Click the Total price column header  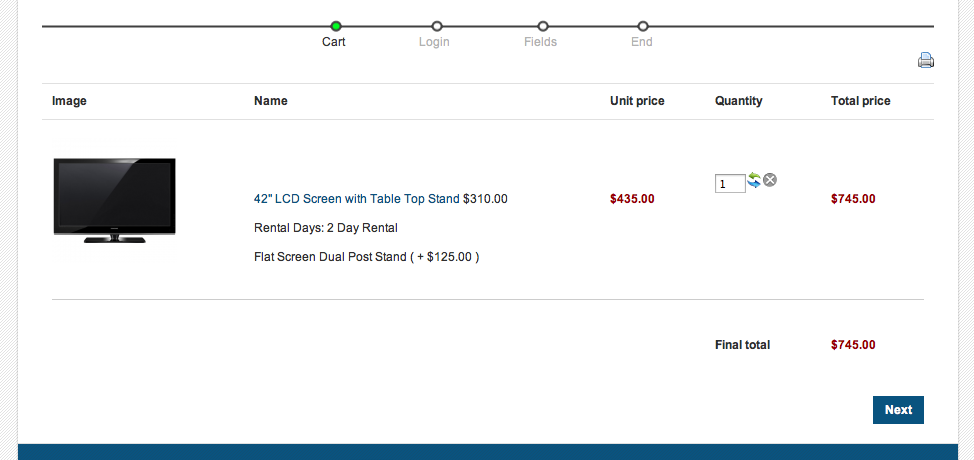pos(860,101)
